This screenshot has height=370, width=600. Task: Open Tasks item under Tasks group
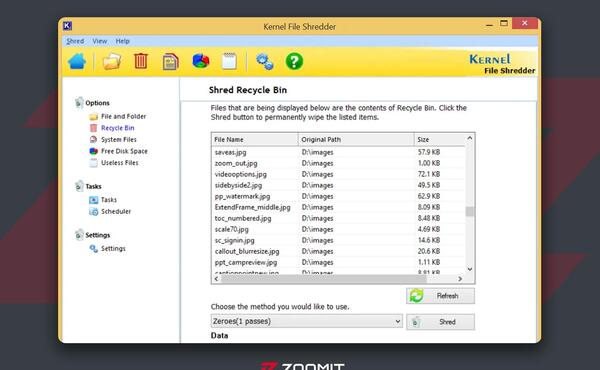click(109, 200)
